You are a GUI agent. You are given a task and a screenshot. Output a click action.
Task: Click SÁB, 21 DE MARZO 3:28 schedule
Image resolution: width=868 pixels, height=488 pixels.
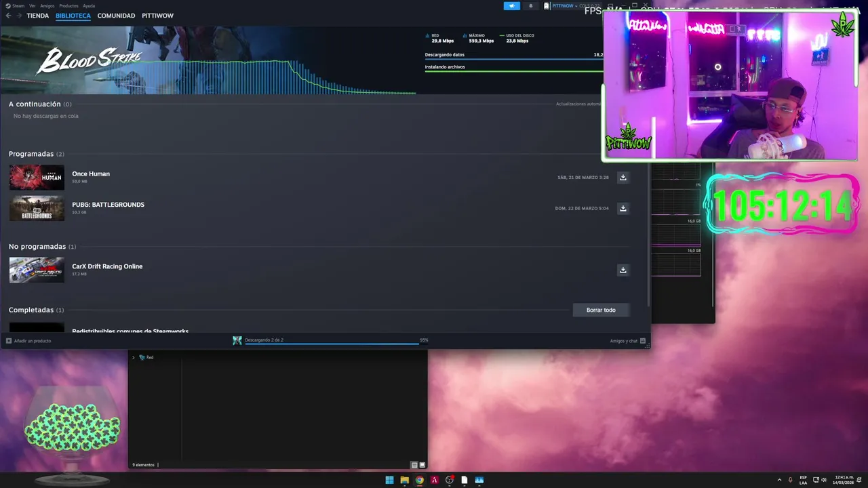(x=583, y=178)
